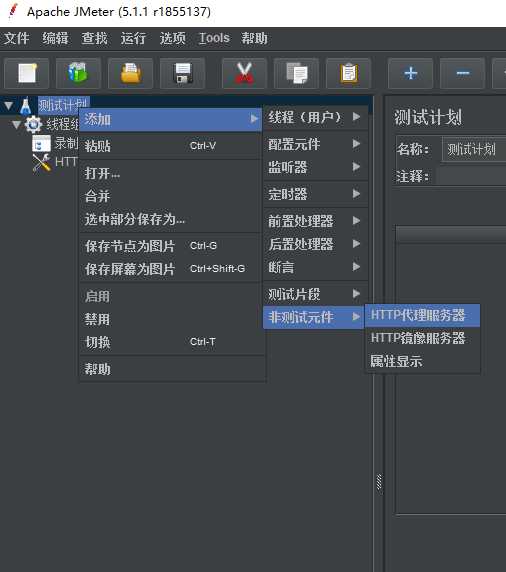
Task: Select the recording controller tree icon
Action: (41, 143)
